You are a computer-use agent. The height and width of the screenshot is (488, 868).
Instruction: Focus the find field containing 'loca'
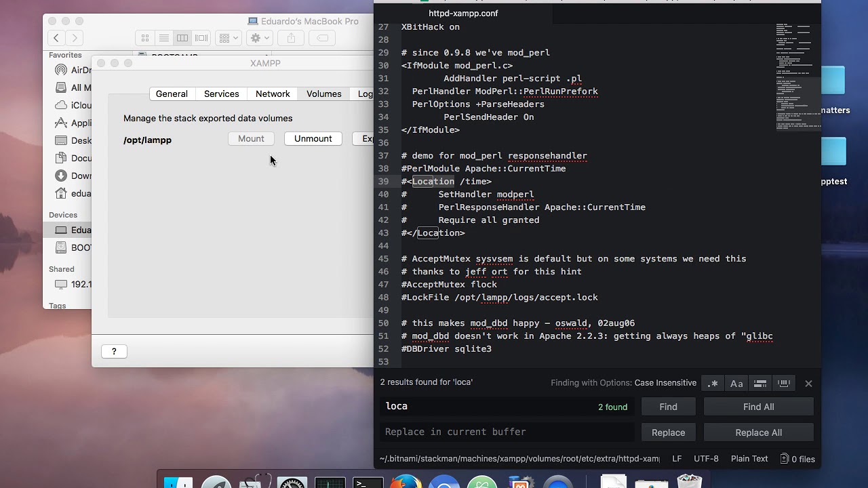point(507,407)
